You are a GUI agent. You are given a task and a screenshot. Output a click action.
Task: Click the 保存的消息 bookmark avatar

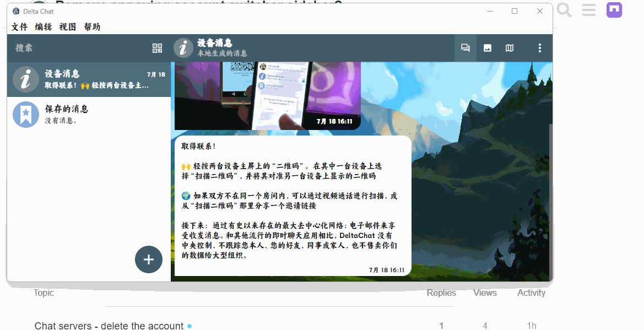pyautogui.click(x=26, y=115)
